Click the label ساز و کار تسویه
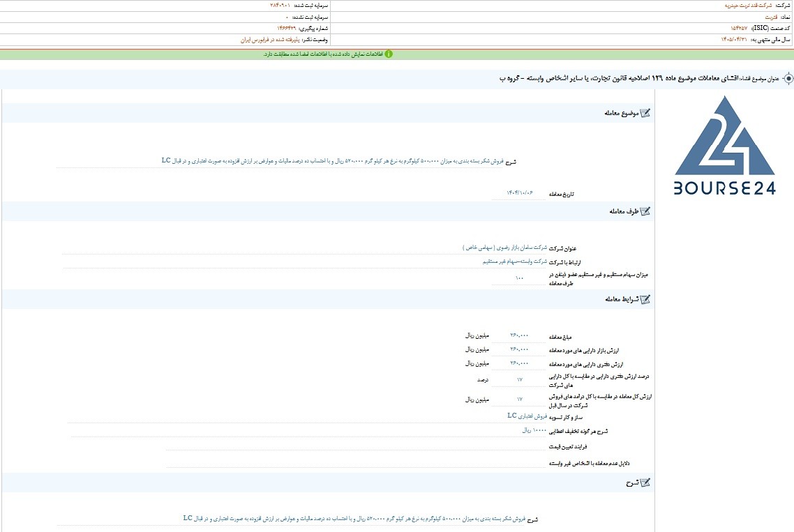Viewport: 794px width, 532px height. [x=566, y=418]
